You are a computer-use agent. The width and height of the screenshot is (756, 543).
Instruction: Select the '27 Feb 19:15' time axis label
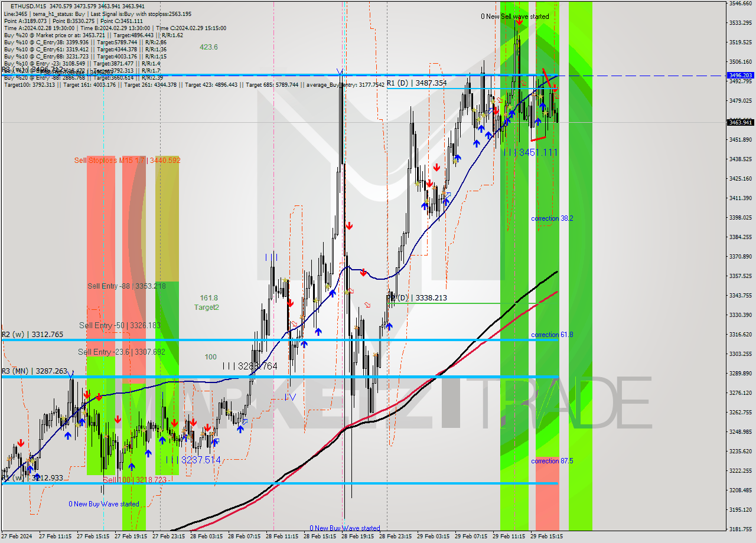click(x=131, y=537)
